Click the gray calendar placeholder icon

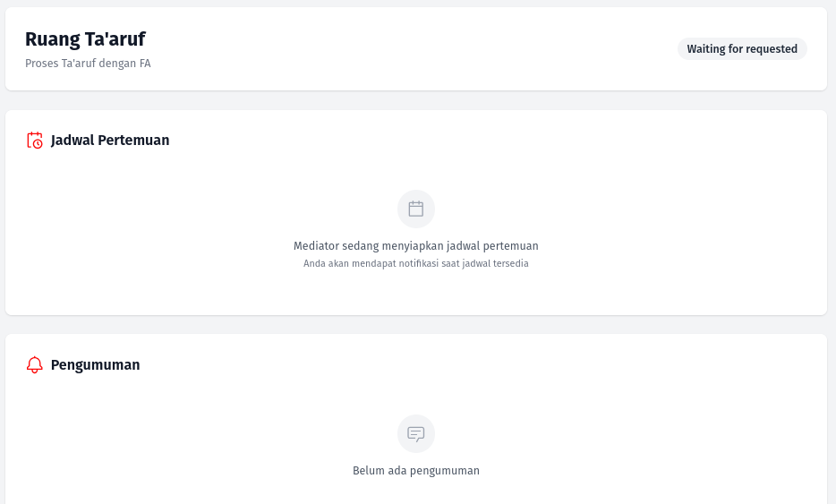click(x=416, y=209)
